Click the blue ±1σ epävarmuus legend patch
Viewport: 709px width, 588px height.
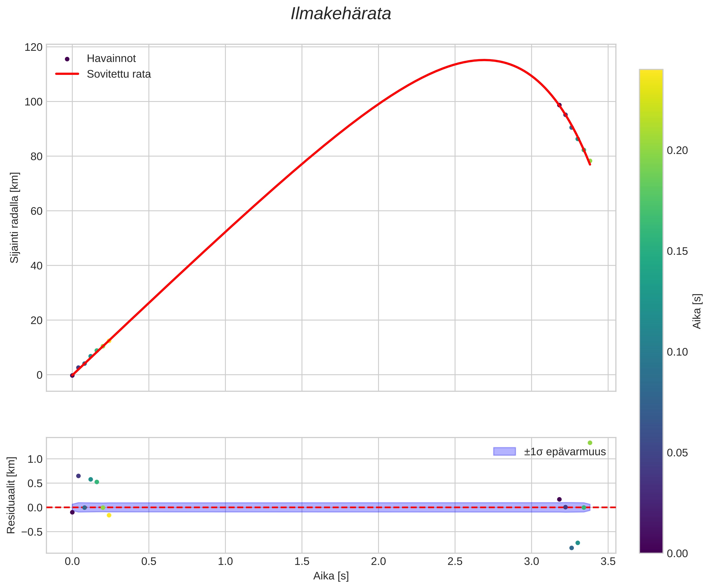[x=505, y=452]
